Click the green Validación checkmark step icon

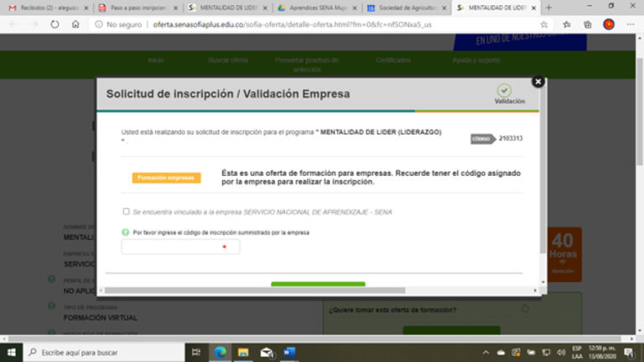[503, 90]
